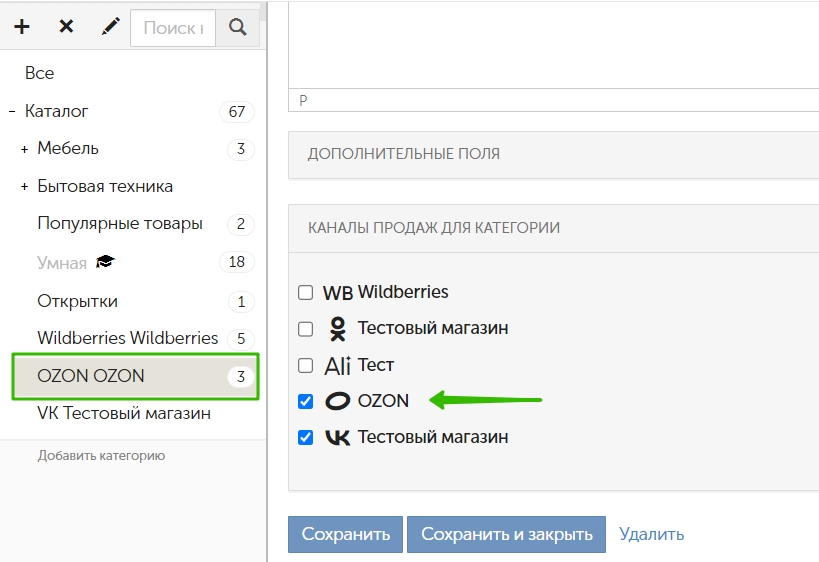Expand the Бытовая техника category

coord(25,186)
